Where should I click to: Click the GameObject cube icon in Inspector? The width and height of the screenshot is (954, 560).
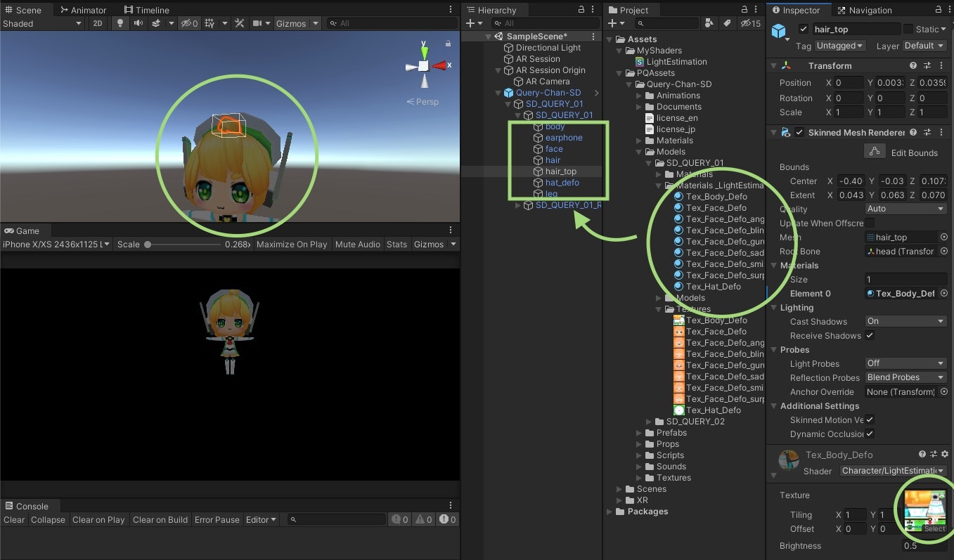779,31
